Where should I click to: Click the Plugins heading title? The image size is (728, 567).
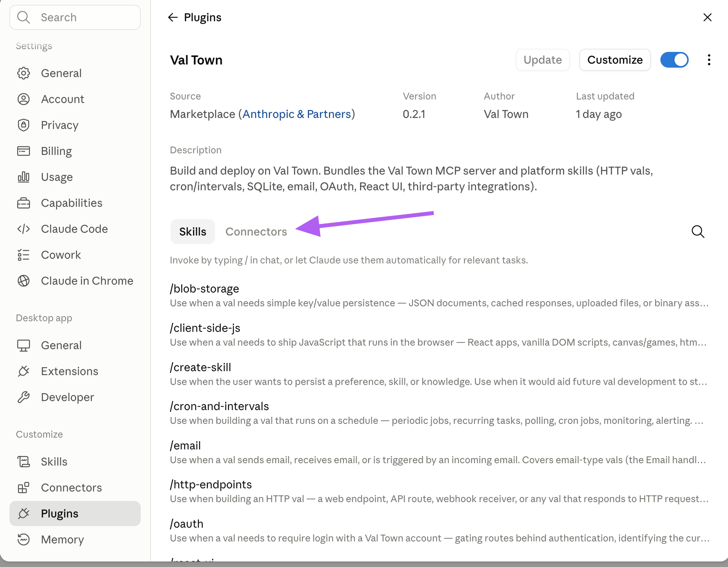203,17
